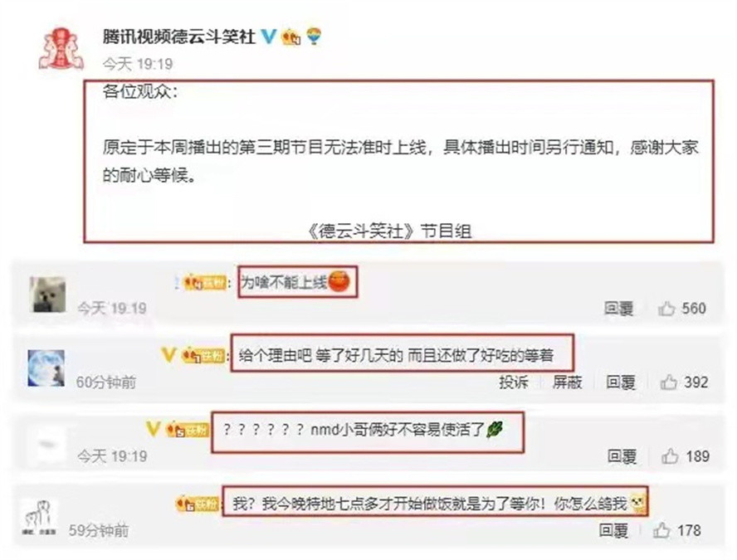The width and height of the screenshot is (737, 560).
Task: Click the yellow V badge on third commenter
Action: coord(154,428)
